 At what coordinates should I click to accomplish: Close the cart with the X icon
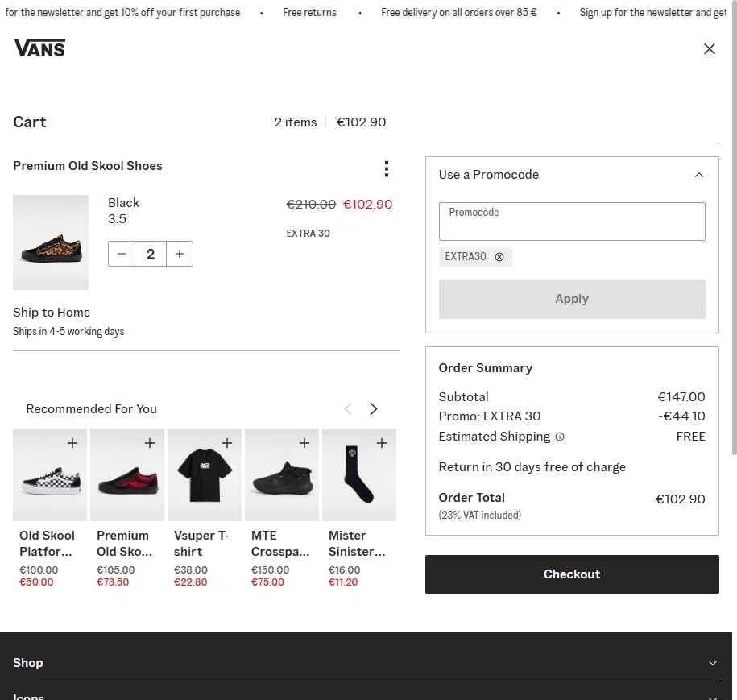click(710, 49)
